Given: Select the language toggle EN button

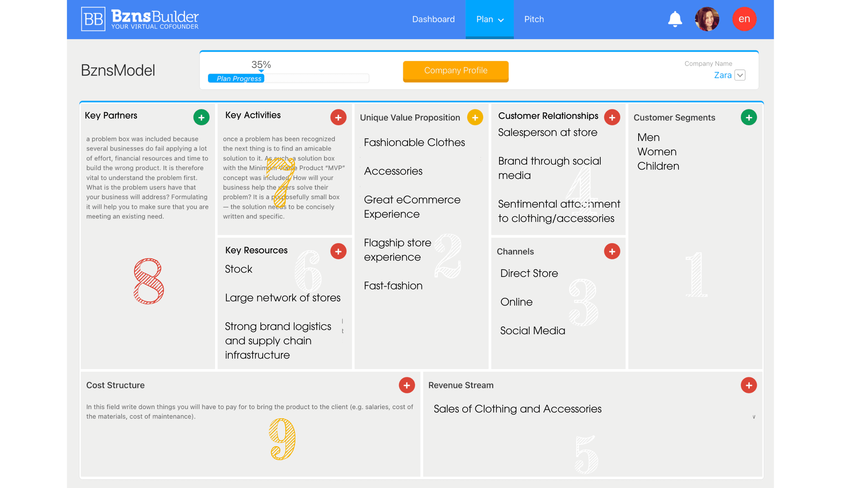Looking at the screenshot, I should pos(744,19).
